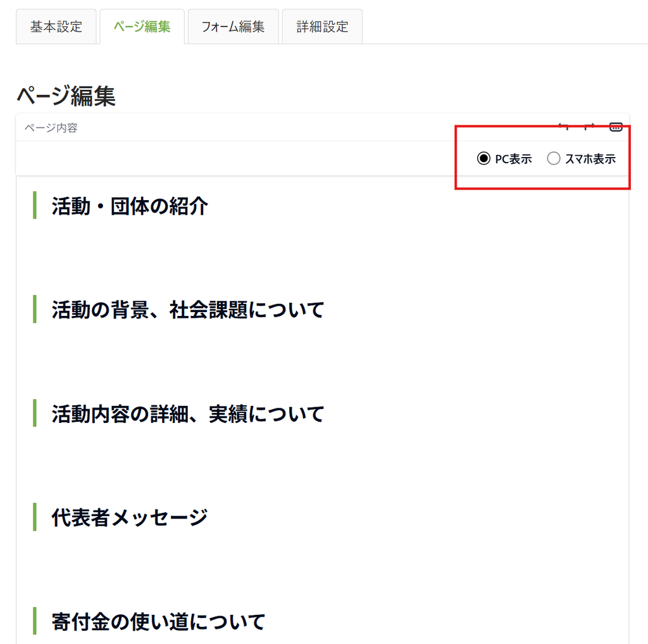Click the 寄付金の使い道について heading
648x644 pixels.
click(159, 622)
